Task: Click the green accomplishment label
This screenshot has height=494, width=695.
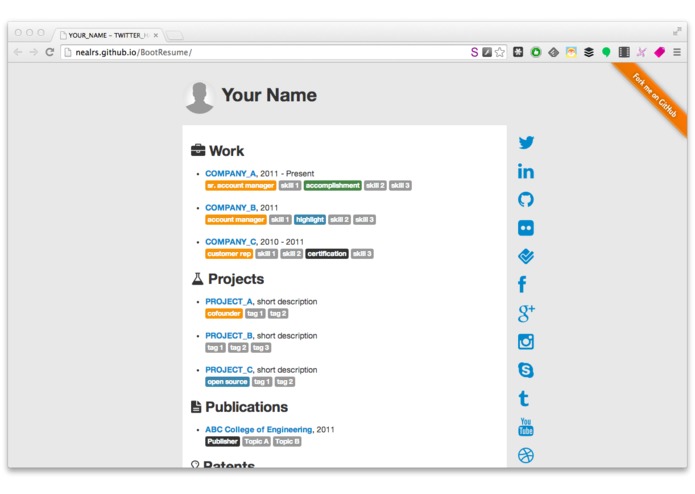Action: (333, 185)
